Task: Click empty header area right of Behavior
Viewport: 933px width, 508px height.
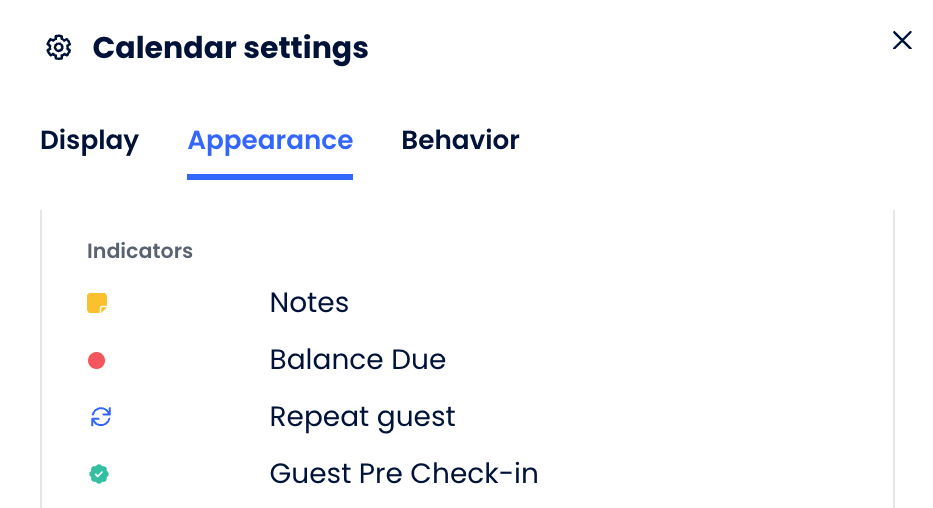Action: pos(702,140)
